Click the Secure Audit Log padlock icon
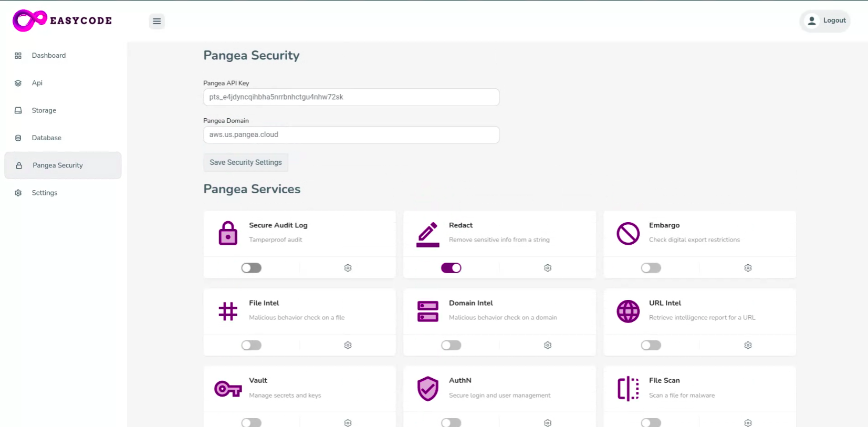 click(228, 233)
